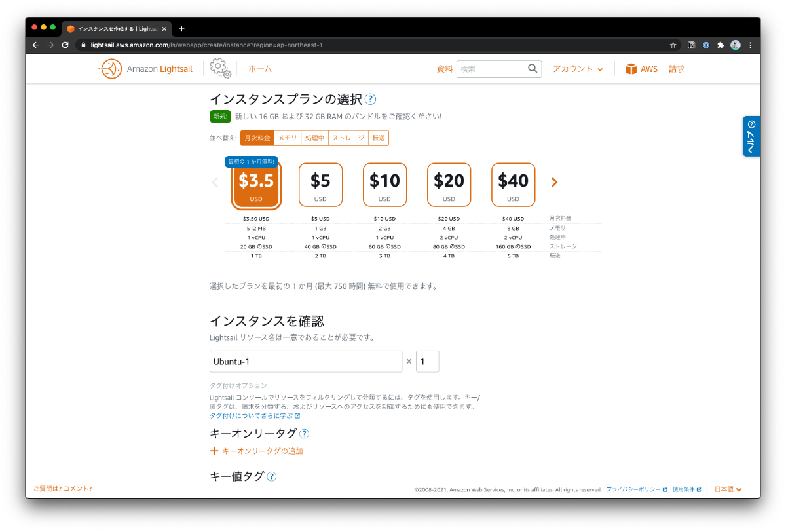This screenshot has width=786, height=532.
Task: Click the search magnifier icon
Action: point(533,68)
